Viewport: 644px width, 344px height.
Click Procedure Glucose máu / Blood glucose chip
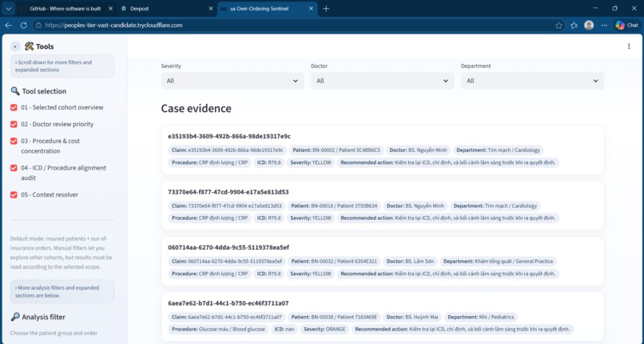tap(218, 330)
